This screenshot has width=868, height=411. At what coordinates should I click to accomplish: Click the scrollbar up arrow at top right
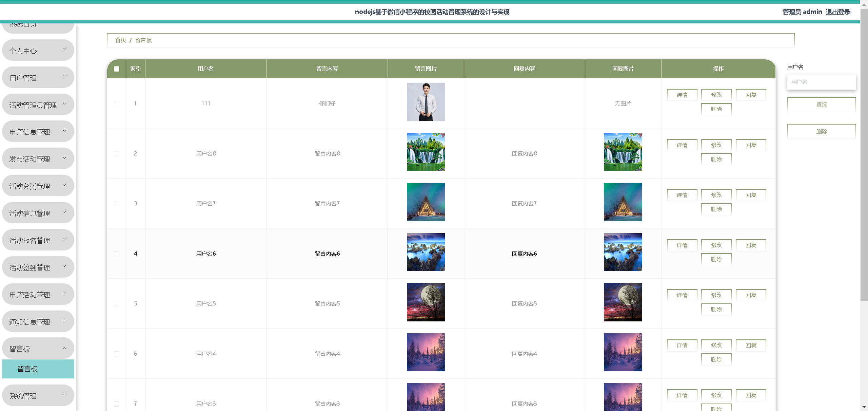point(864,5)
